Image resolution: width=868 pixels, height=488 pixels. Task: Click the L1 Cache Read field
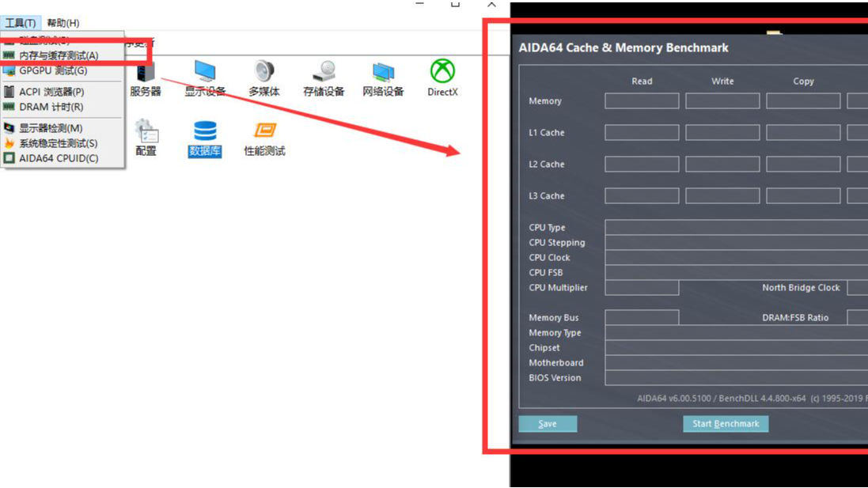point(642,132)
